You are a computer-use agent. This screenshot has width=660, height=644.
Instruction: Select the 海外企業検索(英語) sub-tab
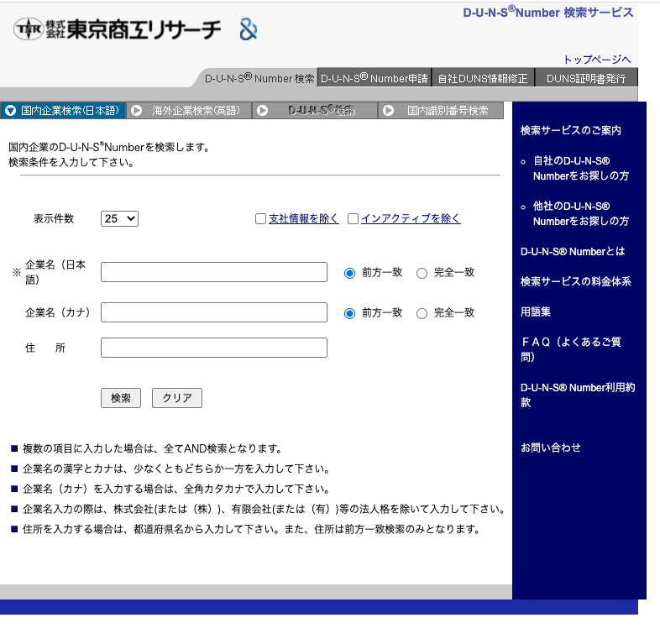189,110
